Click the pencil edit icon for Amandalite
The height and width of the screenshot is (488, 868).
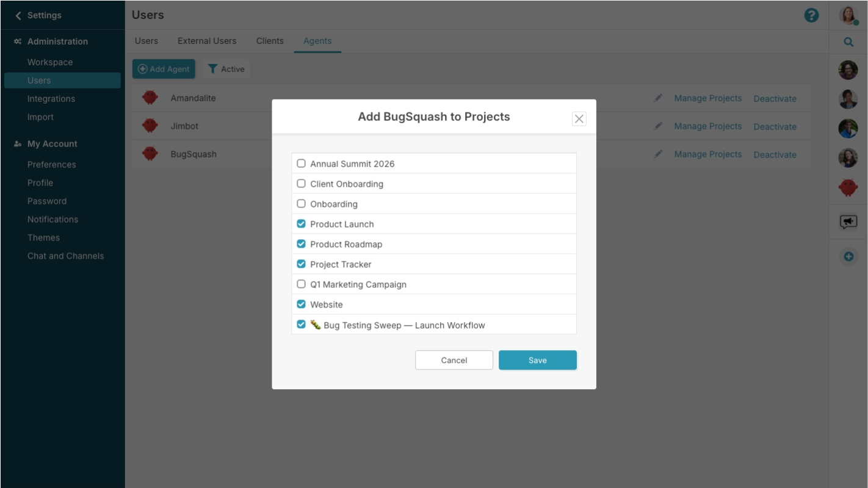pos(658,98)
